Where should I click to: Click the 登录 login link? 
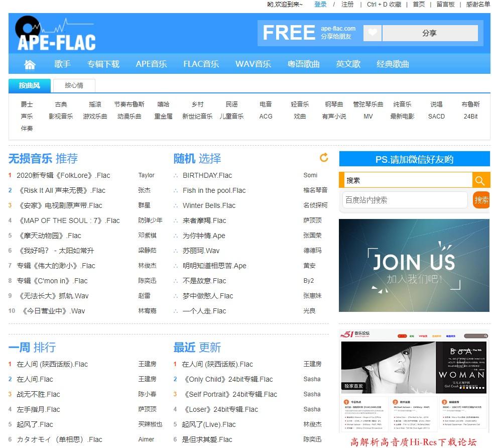click(x=320, y=5)
